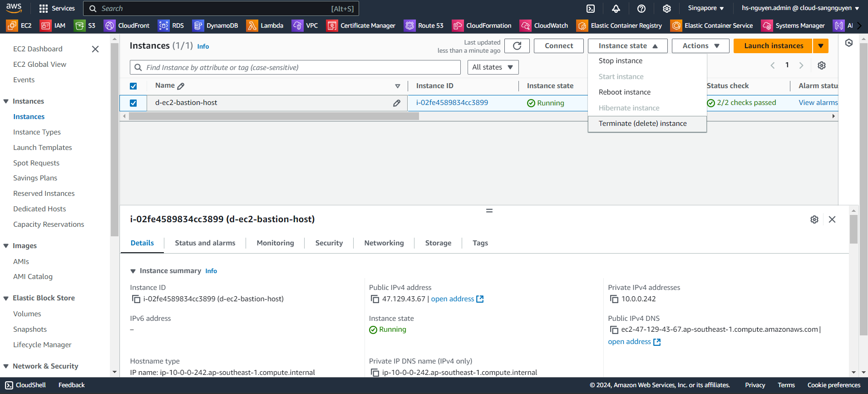Switch to the Networking tab
Image resolution: width=868 pixels, height=394 pixels.
tap(384, 243)
